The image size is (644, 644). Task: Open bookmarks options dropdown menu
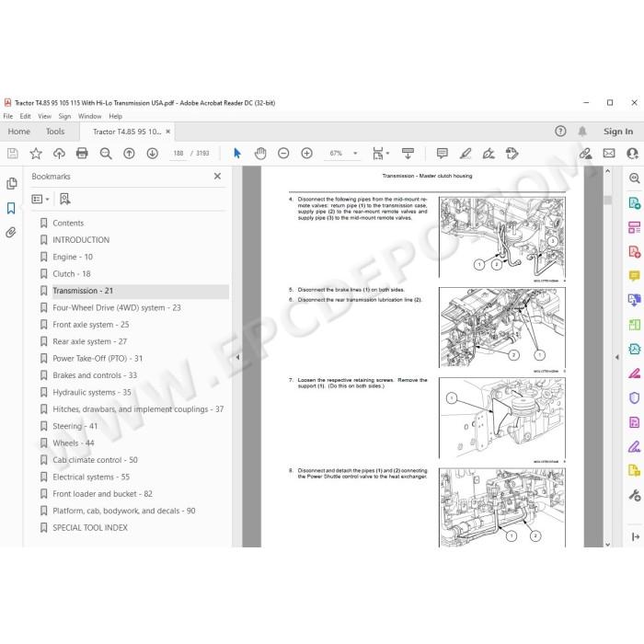pyautogui.click(x=40, y=200)
